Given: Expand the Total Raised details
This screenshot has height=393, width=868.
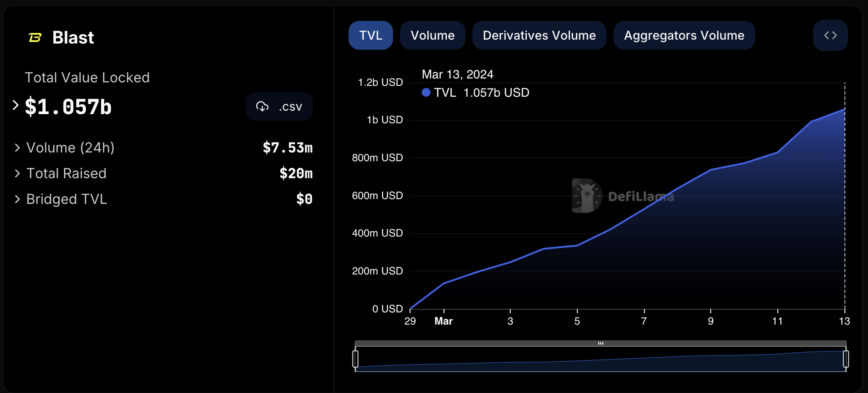Looking at the screenshot, I should pos(17,173).
